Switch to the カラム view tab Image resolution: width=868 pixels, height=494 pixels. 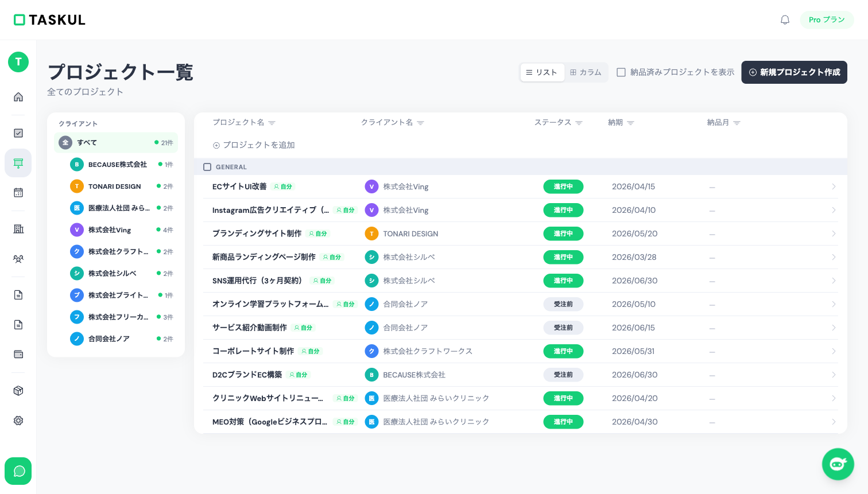(586, 72)
